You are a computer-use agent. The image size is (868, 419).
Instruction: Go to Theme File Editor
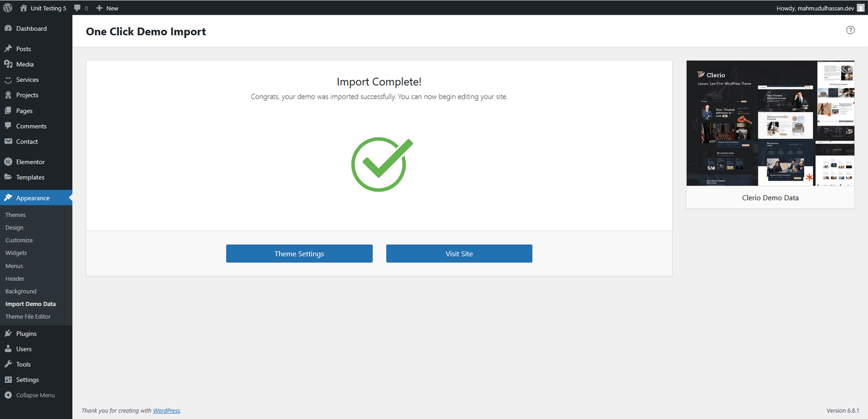coord(28,317)
